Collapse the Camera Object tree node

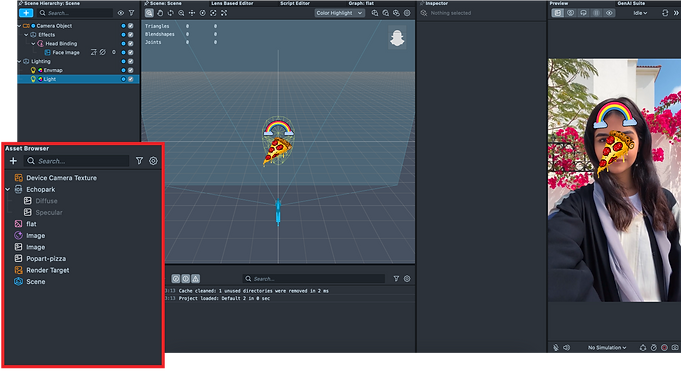[x=19, y=26]
